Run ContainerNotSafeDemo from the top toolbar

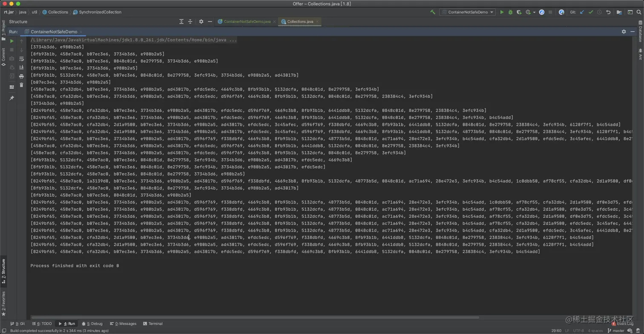pyautogui.click(x=502, y=12)
